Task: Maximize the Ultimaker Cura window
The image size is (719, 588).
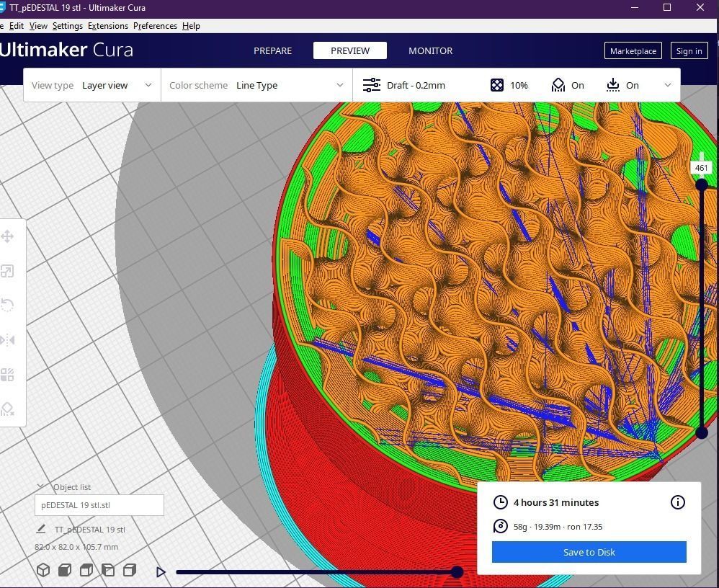Action: 667,7
